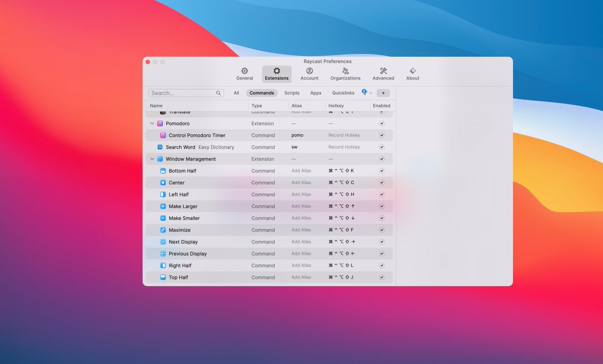Select the Make Smaller command row
The width and height of the screenshot is (603, 364).
click(269, 218)
